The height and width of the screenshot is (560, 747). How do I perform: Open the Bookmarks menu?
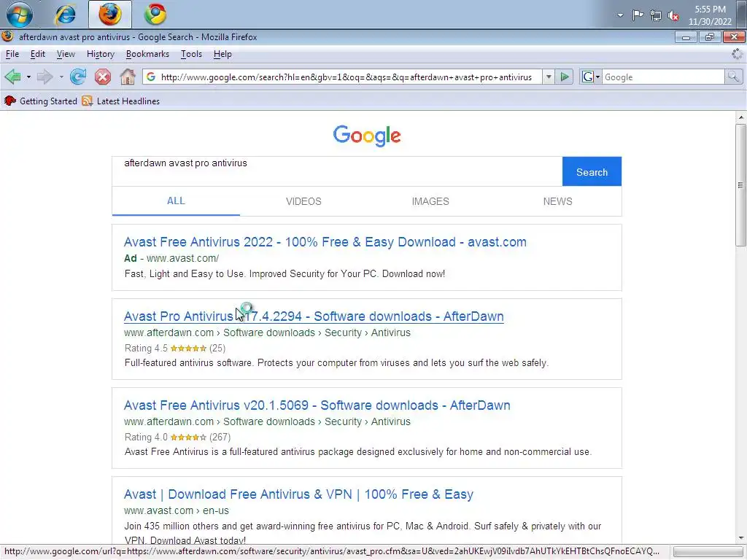pos(147,54)
